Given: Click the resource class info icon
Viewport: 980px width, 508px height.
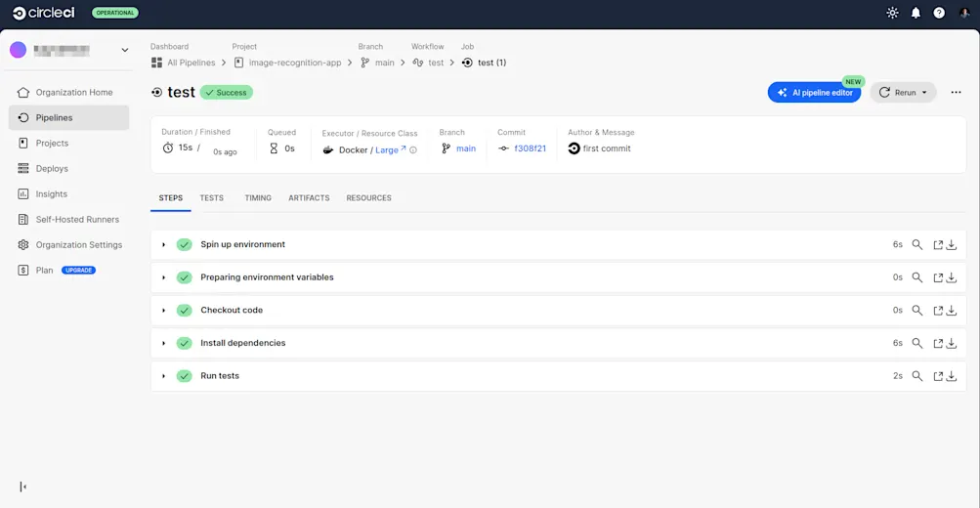Looking at the screenshot, I should (x=413, y=150).
